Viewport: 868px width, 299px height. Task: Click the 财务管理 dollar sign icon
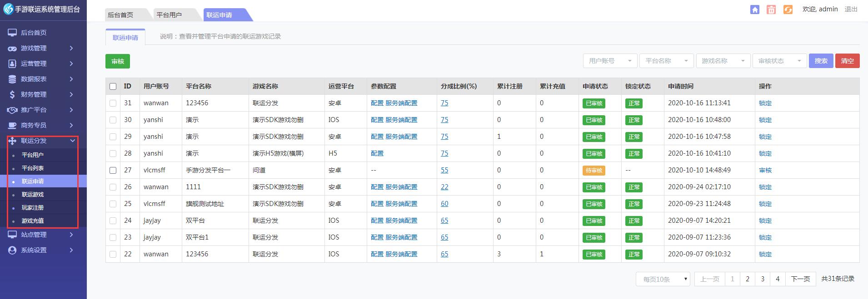click(x=12, y=94)
